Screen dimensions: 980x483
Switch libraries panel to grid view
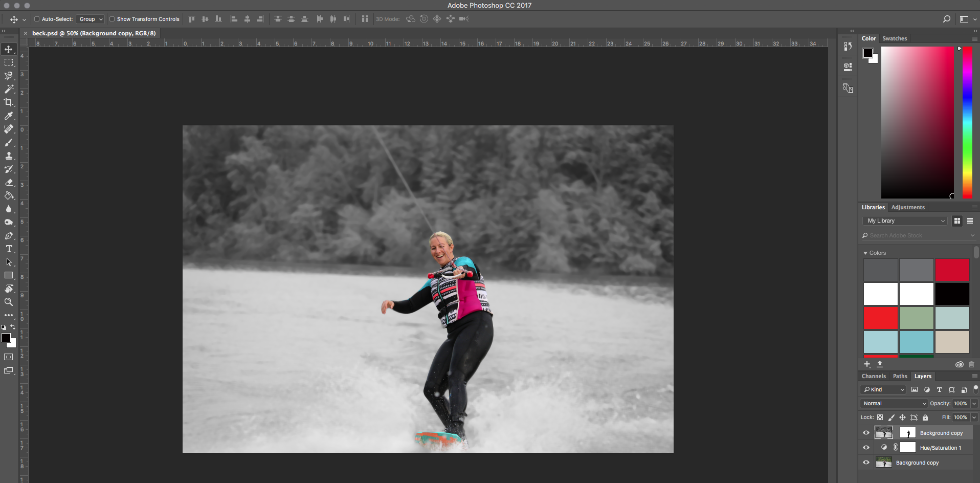pos(957,221)
